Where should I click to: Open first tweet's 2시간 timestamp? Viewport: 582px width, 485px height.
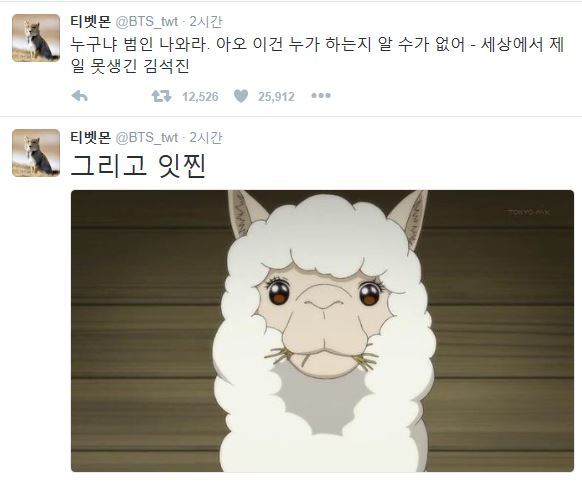tap(206, 22)
